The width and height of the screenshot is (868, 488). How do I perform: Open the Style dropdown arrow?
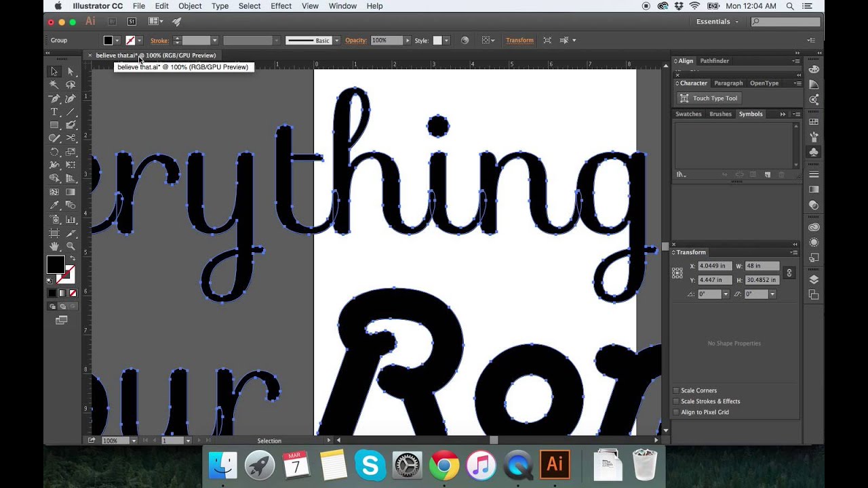[446, 41]
